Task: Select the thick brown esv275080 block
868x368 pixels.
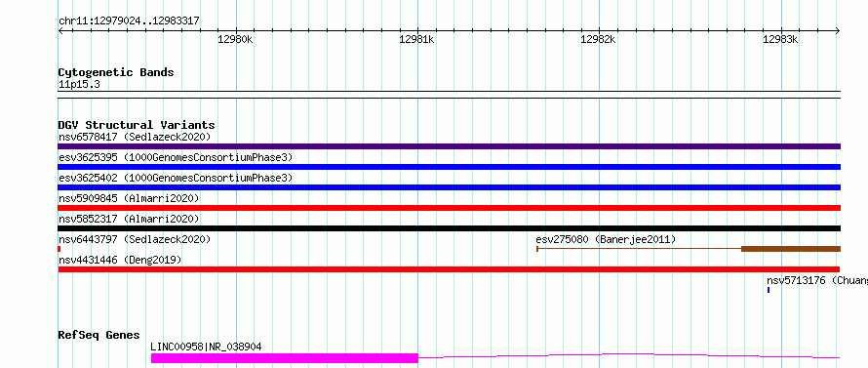Action: [791, 249]
